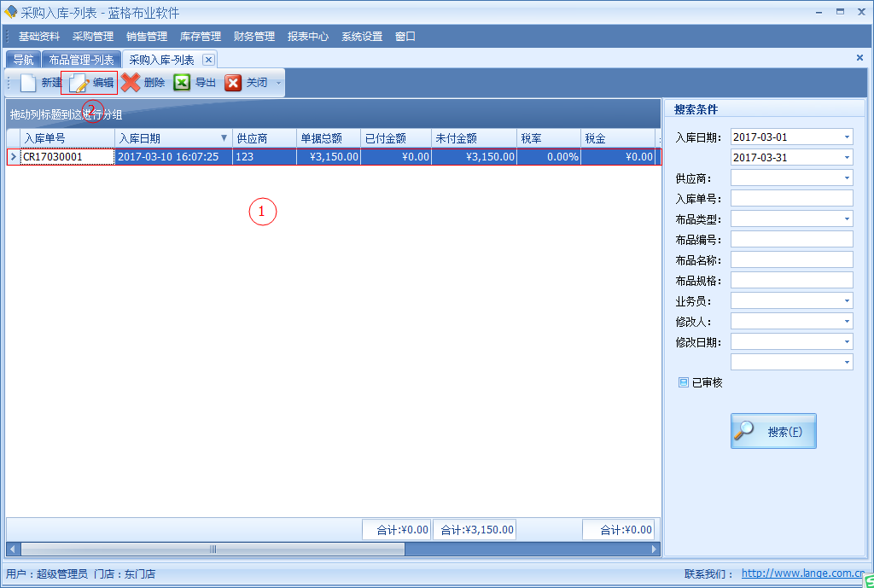The width and height of the screenshot is (874, 588).
Task: Open the 供应商 dropdown in search panel
Action: point(847,178)
